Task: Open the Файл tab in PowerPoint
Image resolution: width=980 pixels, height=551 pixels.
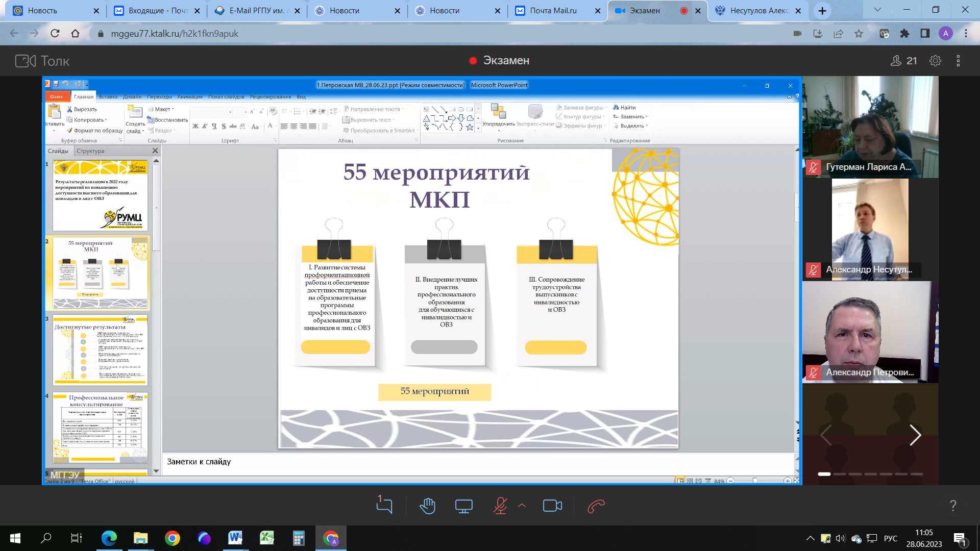Action: [56, 96]
